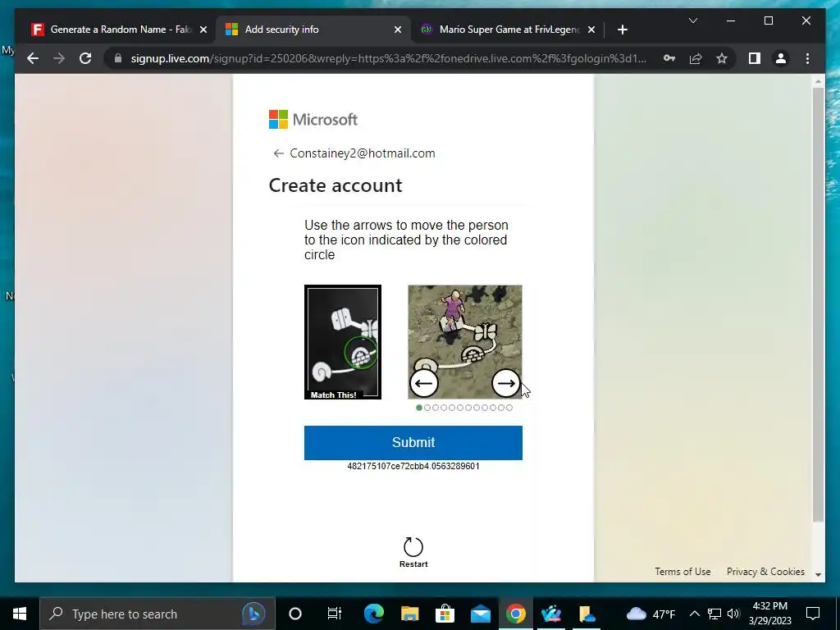
Task: Open the Privacy & Cookies link
Action: pyautogui.click(x=765, y=572)
